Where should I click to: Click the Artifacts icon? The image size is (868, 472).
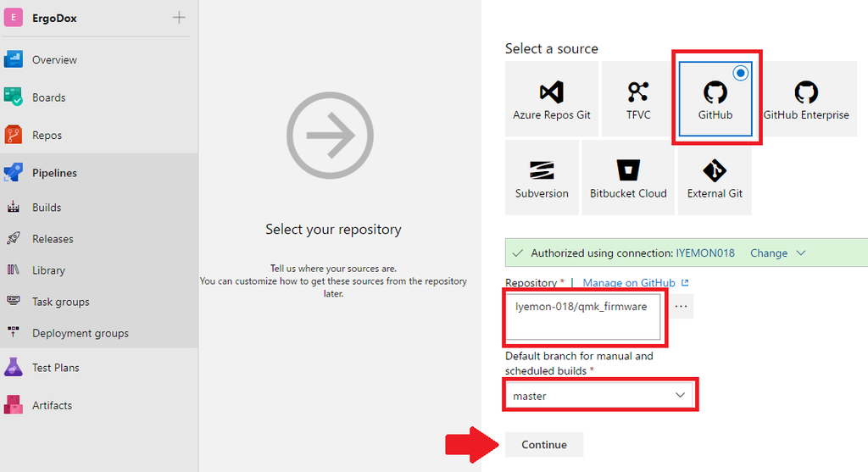(14, 405)
